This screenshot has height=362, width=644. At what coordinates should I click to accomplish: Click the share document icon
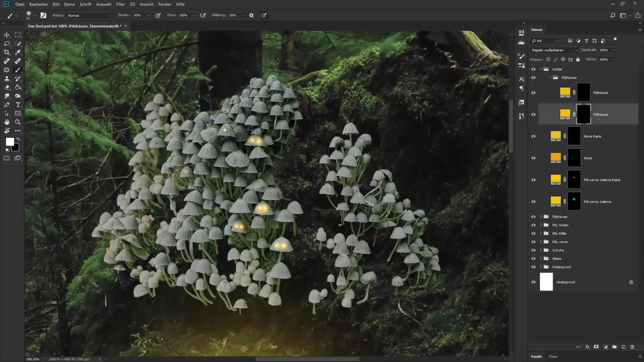(x=638, y=15)
